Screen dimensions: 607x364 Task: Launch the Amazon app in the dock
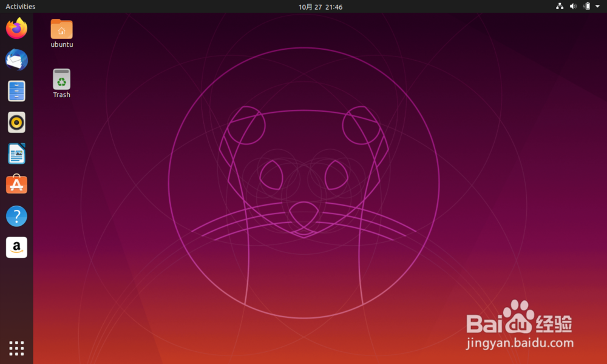tap(16, 247)
